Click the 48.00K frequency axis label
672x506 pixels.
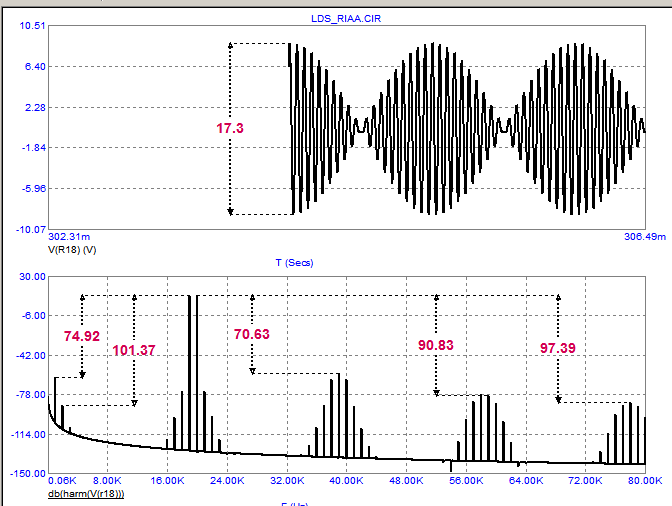tap(406, 481)
